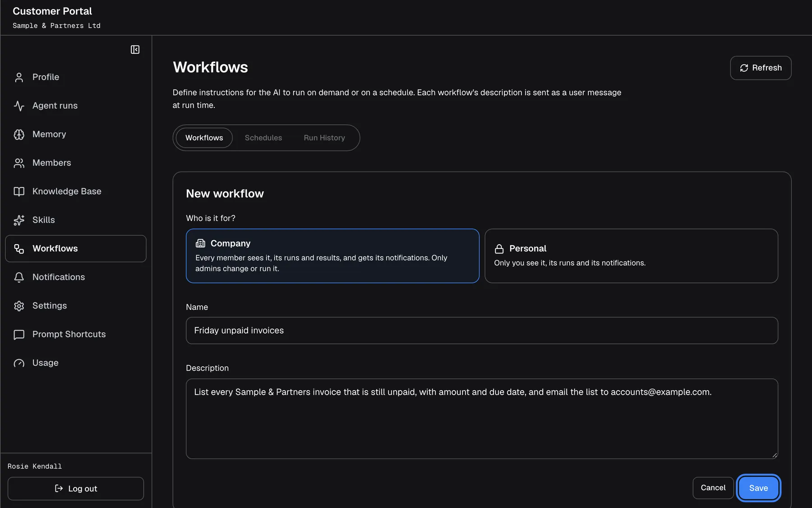The width and height of the screenshot is (812, 508).
Task: Click the workflow Name field
Action: pyautogui.click(x=482, y=331)
